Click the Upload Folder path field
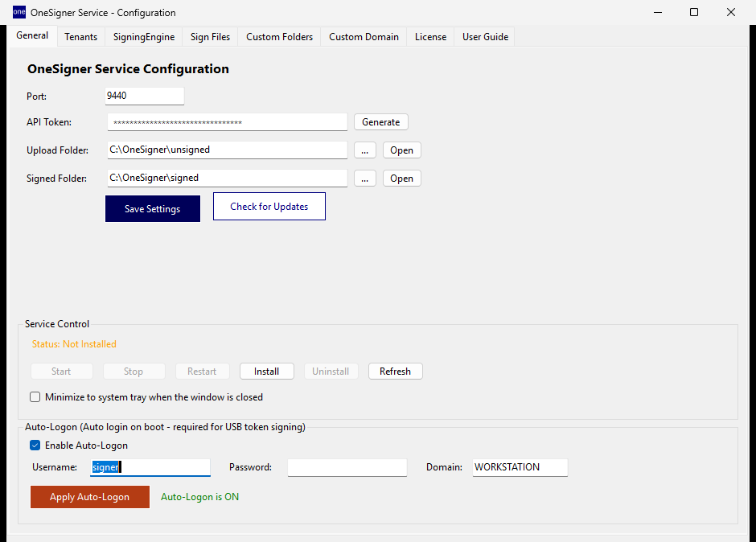 tap(227, 150)
